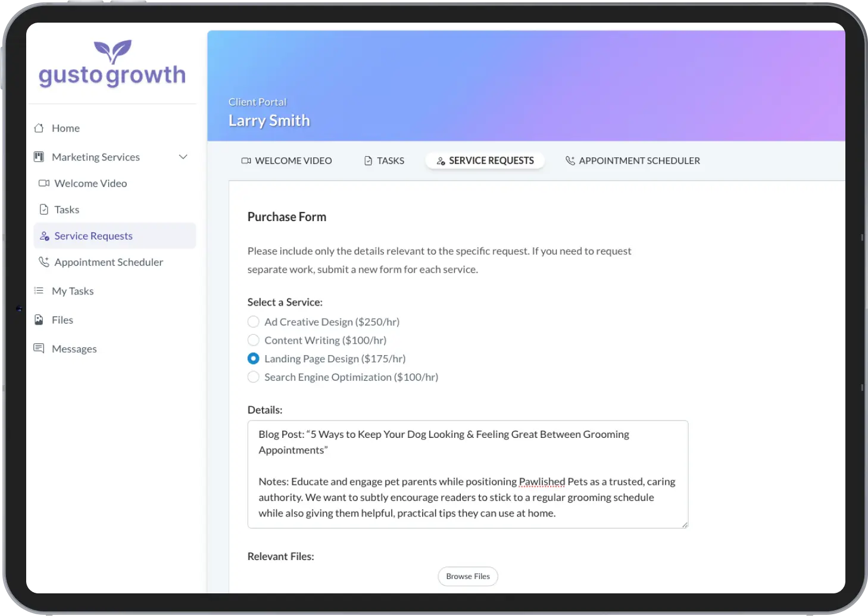Click the misspelled word Pawlished in details
The image size is (868, 616).
coord(542,481)
